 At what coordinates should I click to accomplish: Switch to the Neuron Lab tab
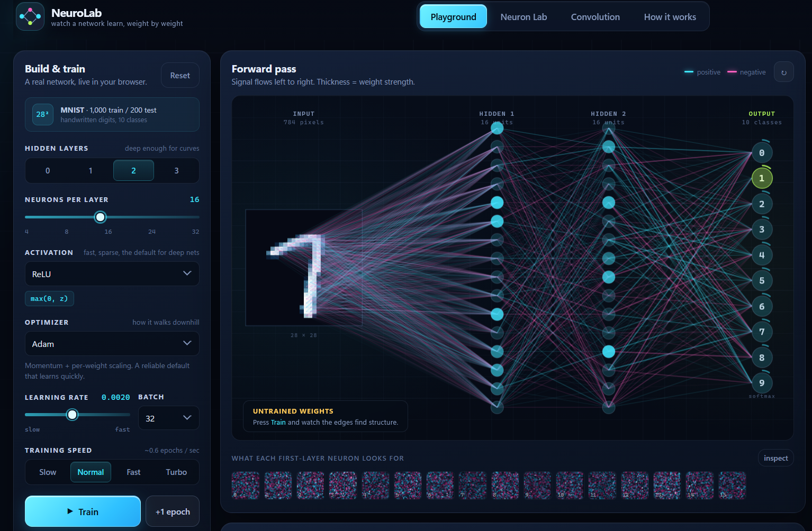coord(524,17)
